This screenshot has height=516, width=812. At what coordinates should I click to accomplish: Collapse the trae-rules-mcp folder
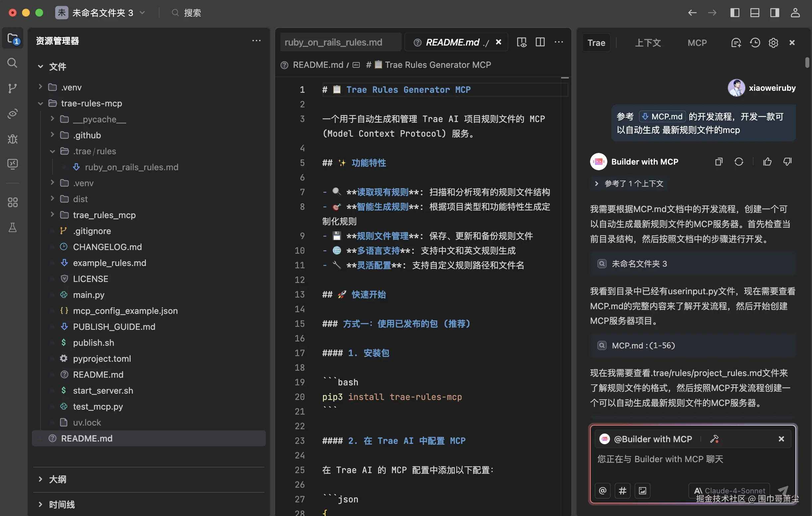coord(41,103)
